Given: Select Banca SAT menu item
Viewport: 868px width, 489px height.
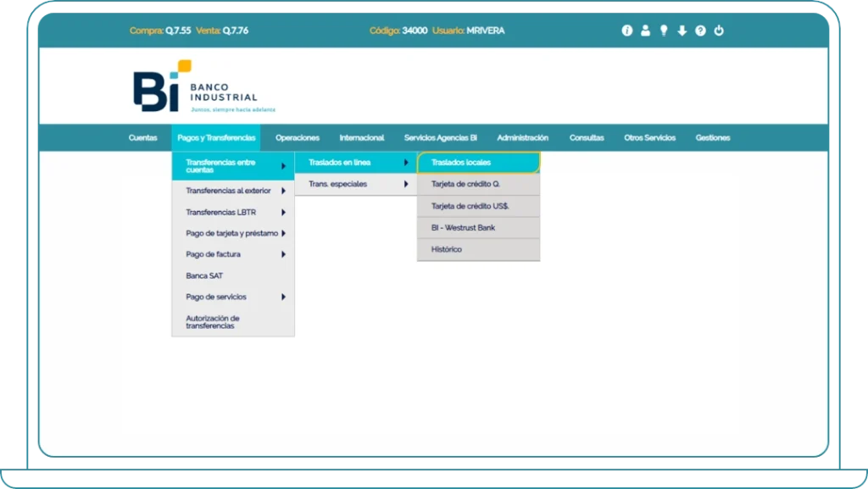Looking at the screenshot, I should tap(233, 275).
